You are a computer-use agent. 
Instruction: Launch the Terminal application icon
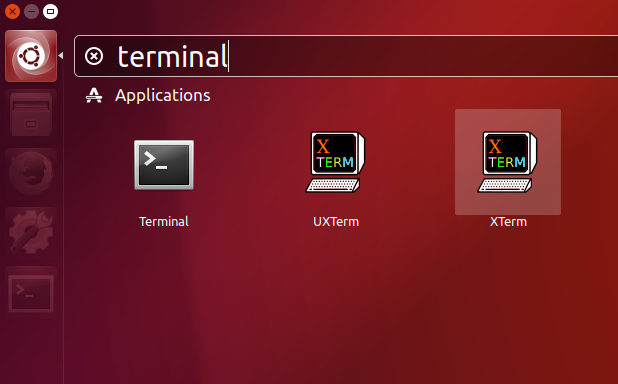164,165
